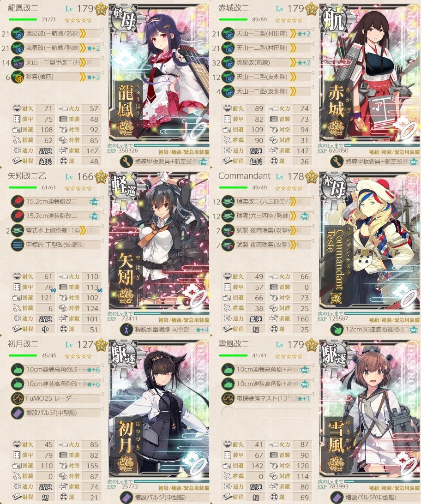421x504 pixels.
Task: Open the 補給/補強/緊急用装備 link under 龍鳳
Action: coord(184,152)
